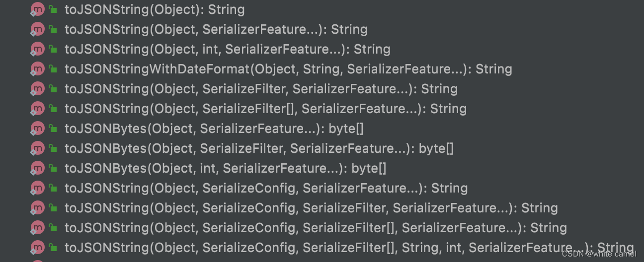Select toJSONString(Object, SerializeFilter[], SerializerFeature...) method
644x262 pixels.
(265, 109)
